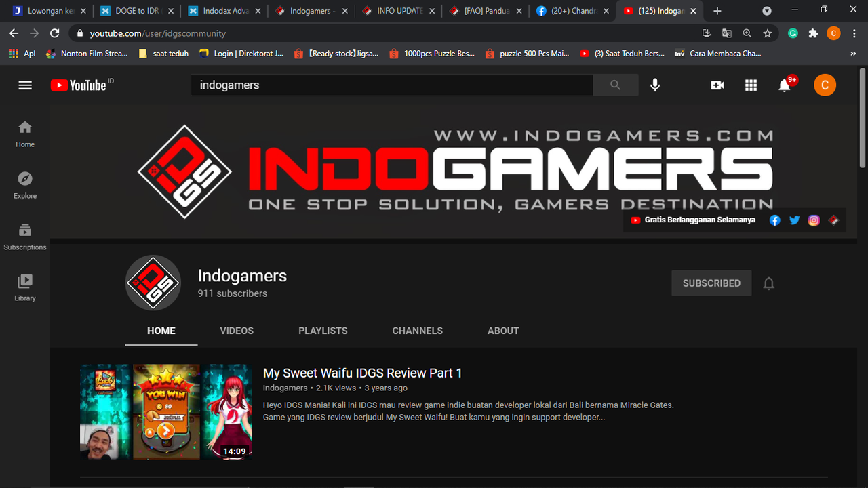Click the Indogamers channel avatar
Viewport: 868px width, 488px height.
(x=153, y=283)
